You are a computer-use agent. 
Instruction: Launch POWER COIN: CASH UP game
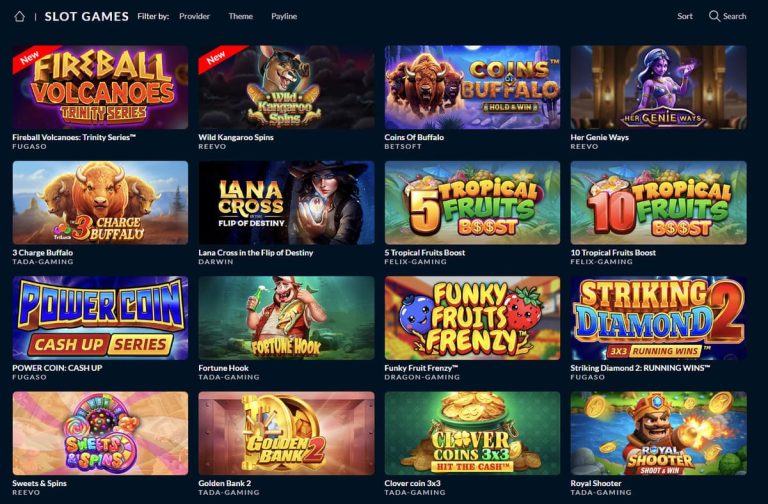tap(100, 318)
